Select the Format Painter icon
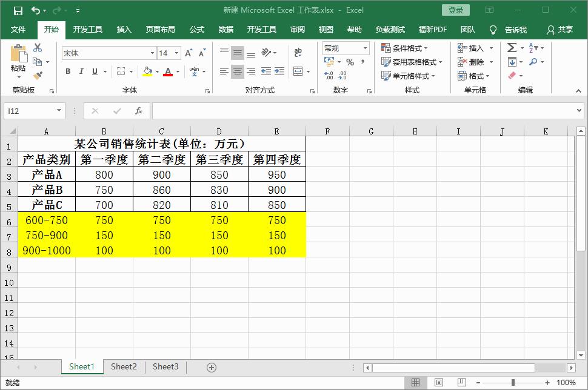 tap(36, 75)
